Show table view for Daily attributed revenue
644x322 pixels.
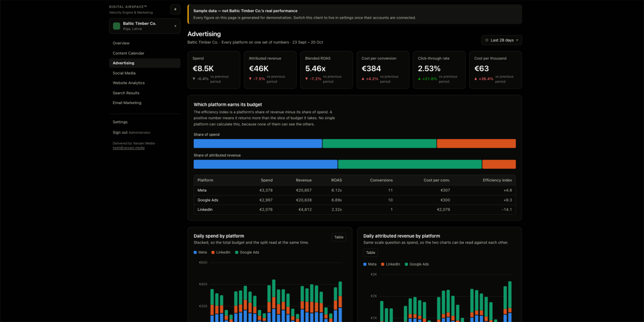click(371, 253)
